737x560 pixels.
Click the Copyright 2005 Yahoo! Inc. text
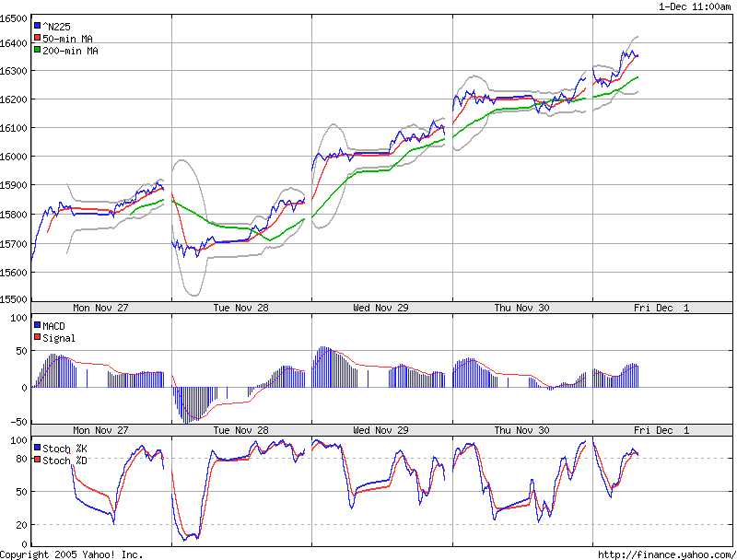pyautogui.click(x=72, y=554)
